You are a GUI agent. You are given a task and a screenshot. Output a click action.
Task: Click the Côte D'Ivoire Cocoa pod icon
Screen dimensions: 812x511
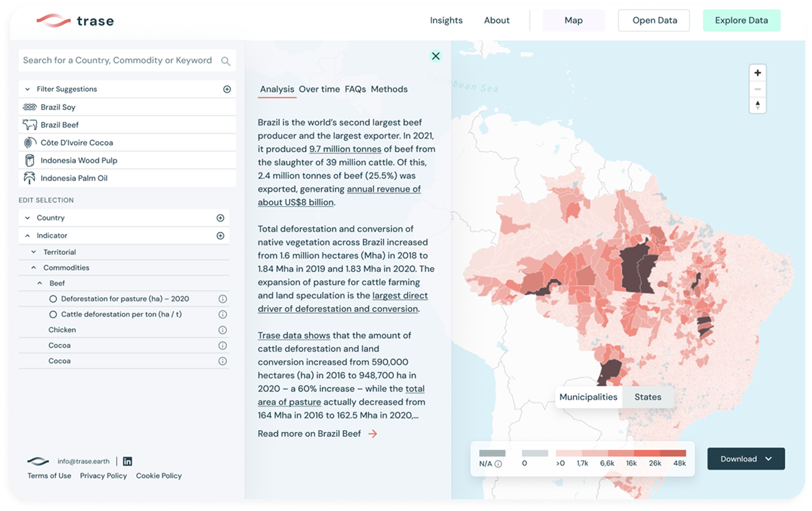tap(29, 142)
